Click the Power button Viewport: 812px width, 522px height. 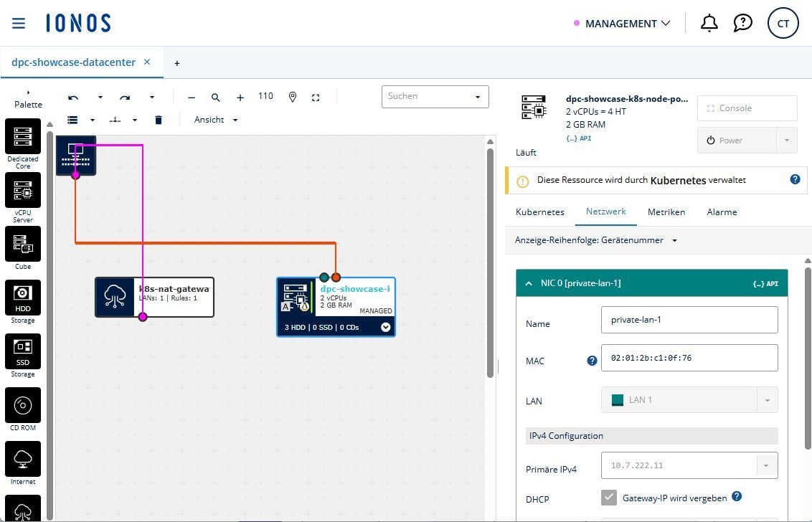737,141
